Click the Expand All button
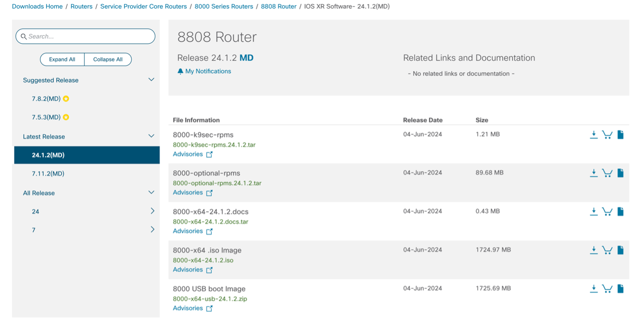This screenshot has height=321, width=644. (62, 59)
